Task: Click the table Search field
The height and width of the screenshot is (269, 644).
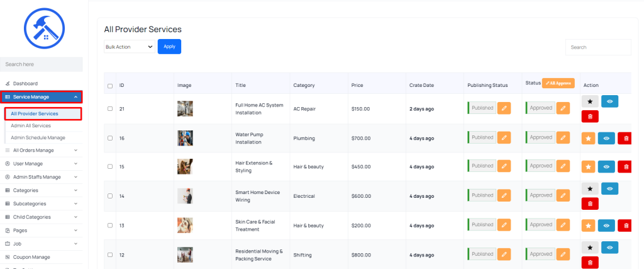Action: (x=598, y=47)
